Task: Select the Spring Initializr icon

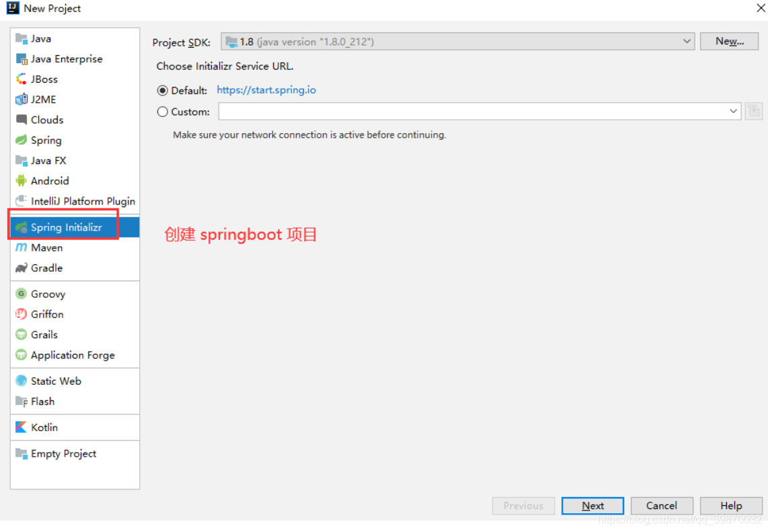Action: [21, 227]
